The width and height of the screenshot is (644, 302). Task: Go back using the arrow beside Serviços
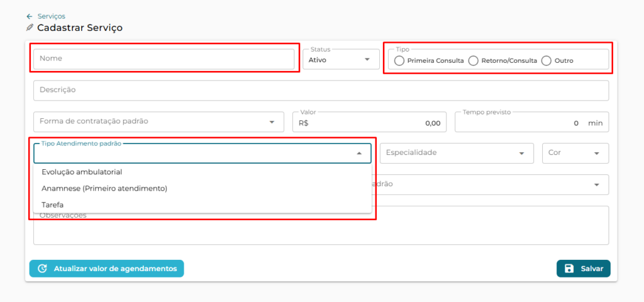click(29, 16)
